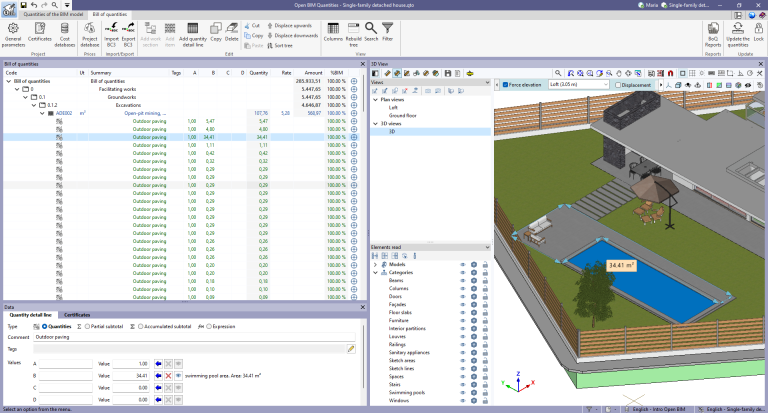The height and width of the screenshot is (413, 768).
Task: Click the ribbon Search tool
Action: point(371,32)
